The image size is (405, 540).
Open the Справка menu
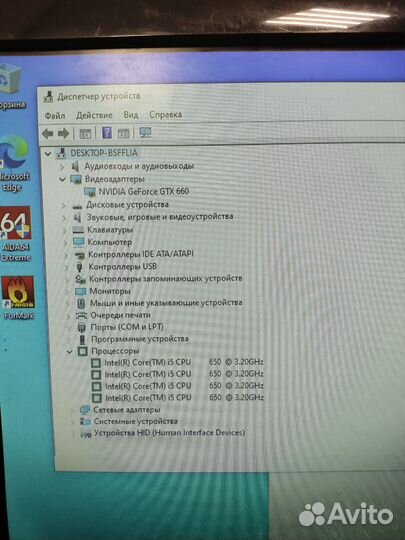[166, 114]
